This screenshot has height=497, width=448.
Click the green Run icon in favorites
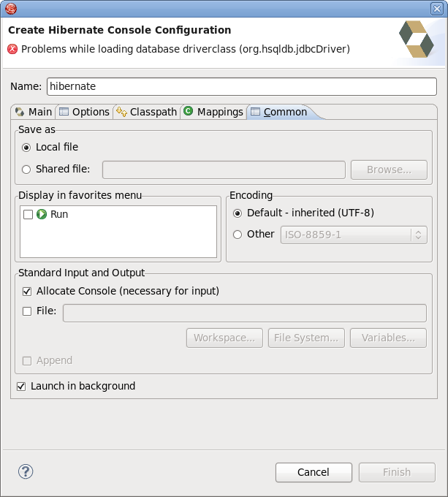[42, 214]
